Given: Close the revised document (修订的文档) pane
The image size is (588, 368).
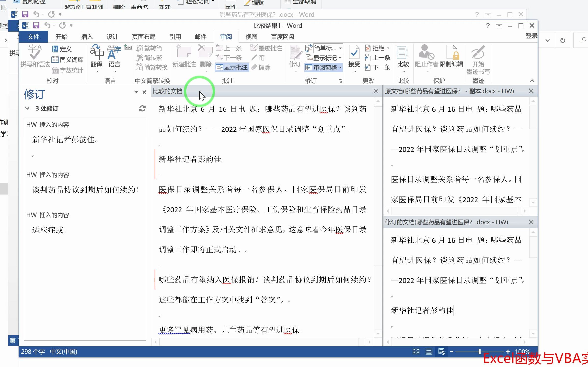Looking at the screenshot, I should (x=531, y=222).
